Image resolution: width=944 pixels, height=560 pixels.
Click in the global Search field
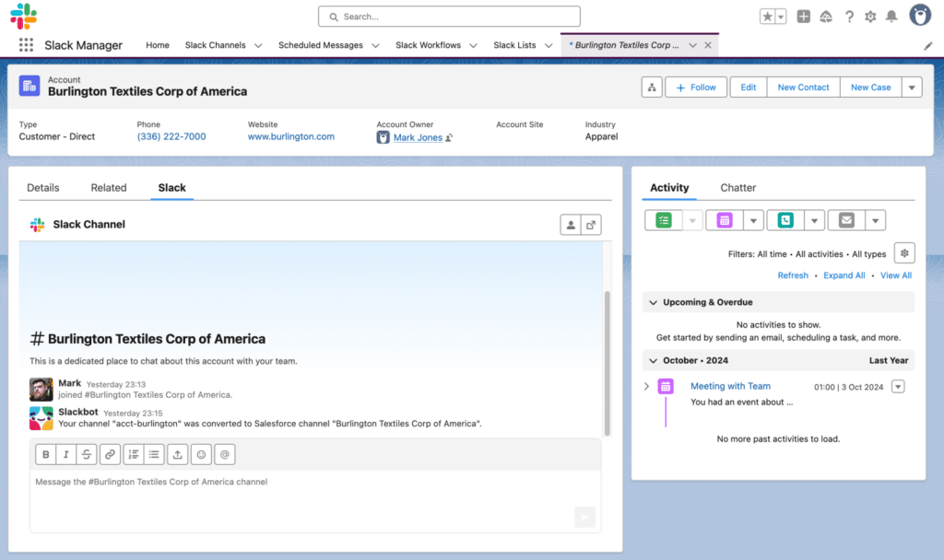click(449, 17)
